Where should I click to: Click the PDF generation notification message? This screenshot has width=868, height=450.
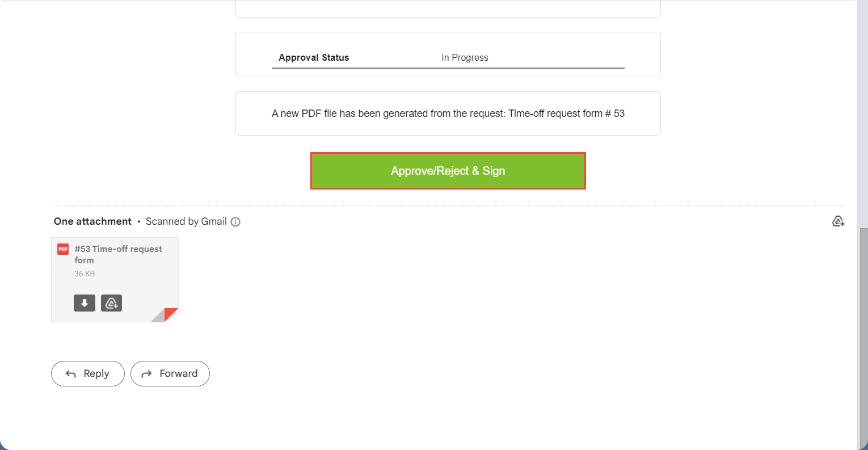[x=448, y=113]
